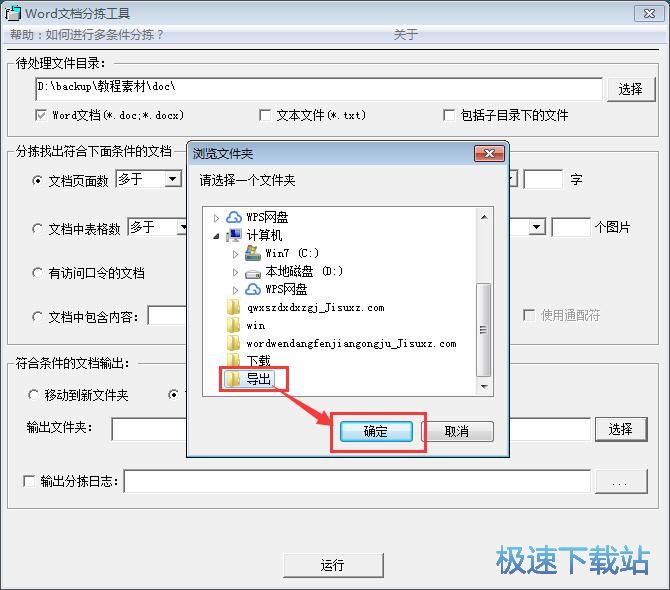Enable the 文本文件(*.txt) checkbox
670x590 pixels.
point(265,115)
